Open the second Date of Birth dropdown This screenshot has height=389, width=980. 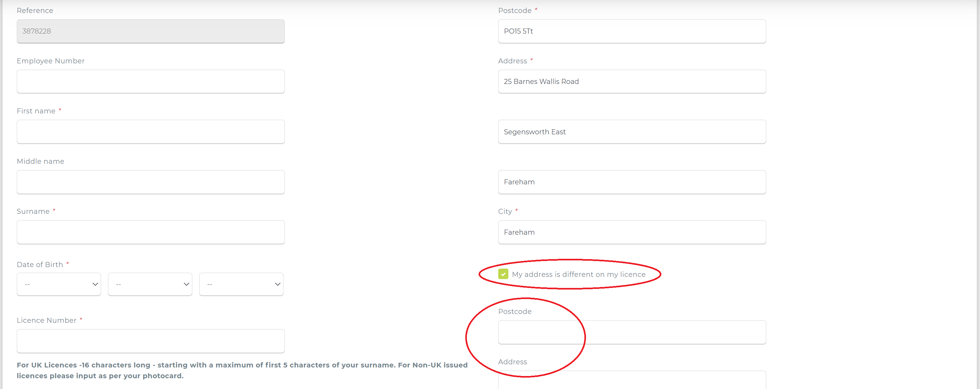(150, 284)
